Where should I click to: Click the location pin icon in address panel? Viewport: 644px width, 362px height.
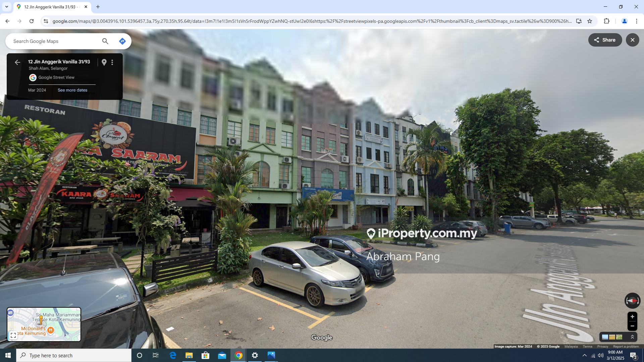[104, 62]
